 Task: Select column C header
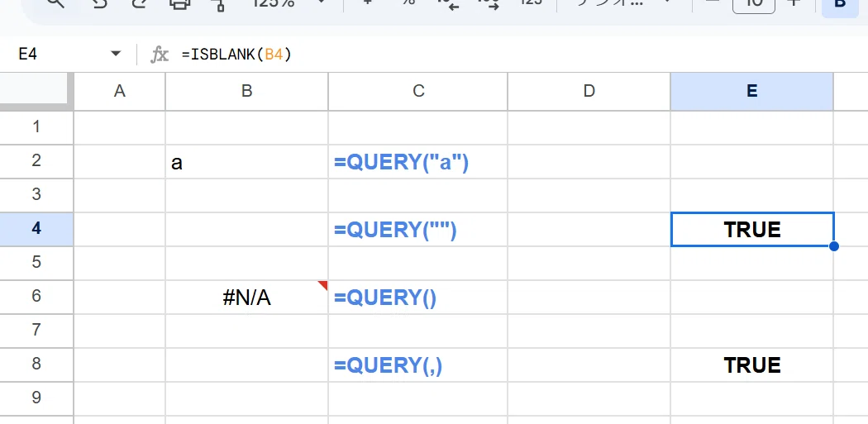pyautogui.click(x=418, y=92)
